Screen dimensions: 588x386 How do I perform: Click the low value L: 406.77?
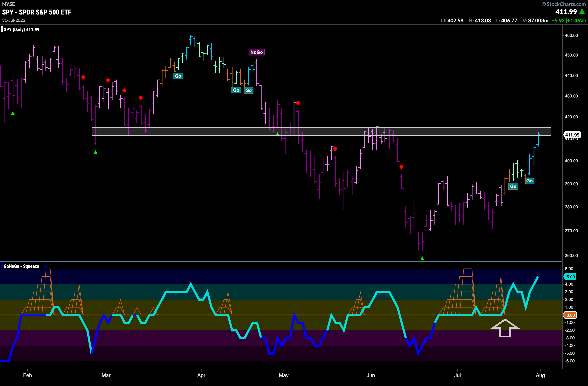(x=506, y=20)
